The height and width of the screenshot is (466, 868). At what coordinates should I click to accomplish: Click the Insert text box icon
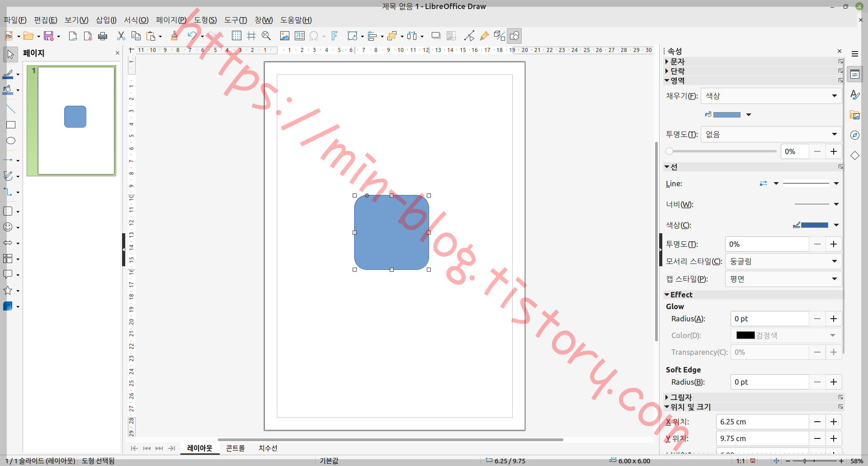click(299, 36)
